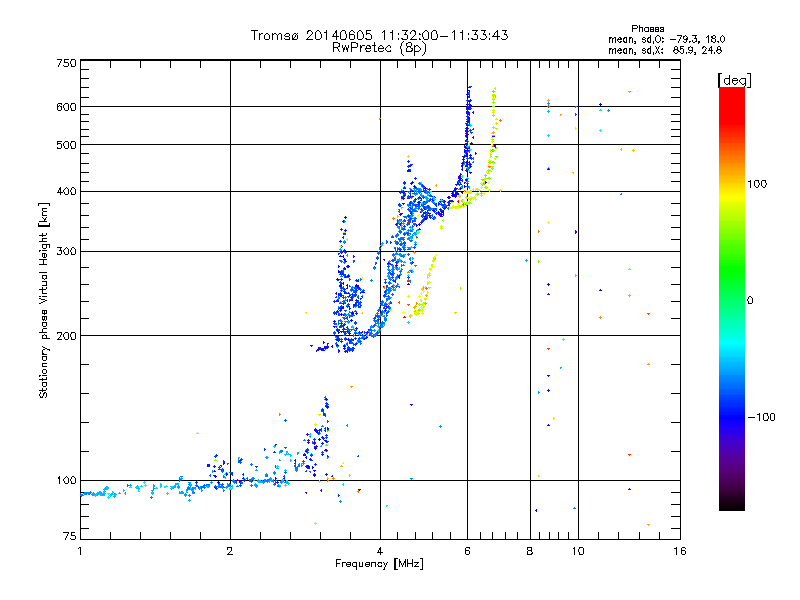Click the '[deg]' colorbar unit label
800x600 pixels.
[734, 80]
